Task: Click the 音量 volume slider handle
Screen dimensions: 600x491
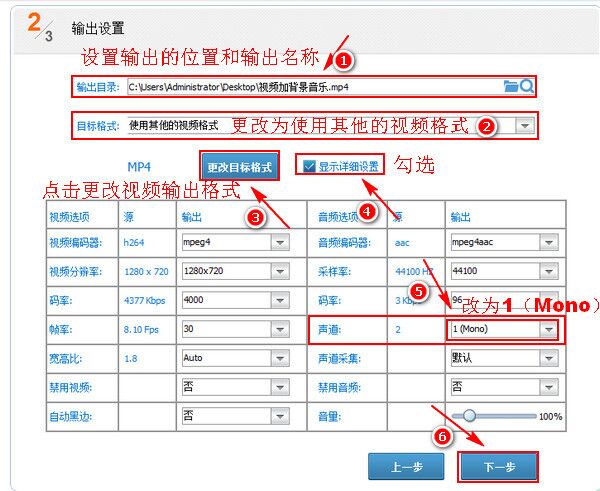Action: click(x=469, y=416)
